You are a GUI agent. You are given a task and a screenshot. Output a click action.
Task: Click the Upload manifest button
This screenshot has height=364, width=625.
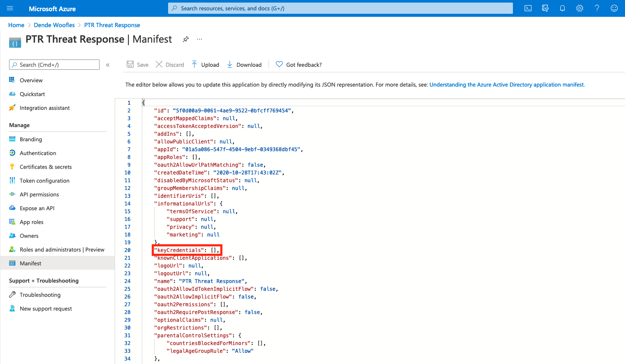click(x=206, y=65)
